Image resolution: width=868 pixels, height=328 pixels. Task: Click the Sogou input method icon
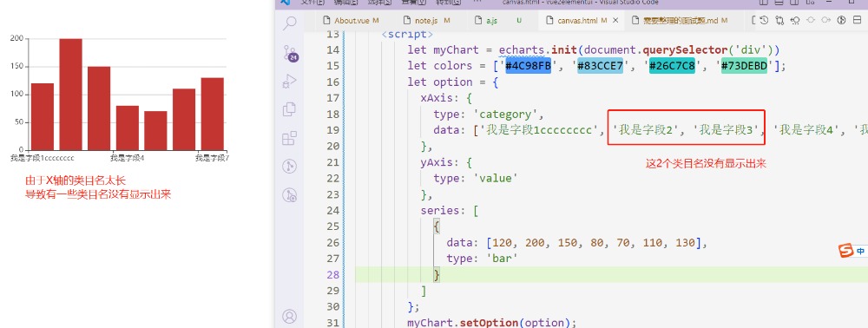point(845,251)
